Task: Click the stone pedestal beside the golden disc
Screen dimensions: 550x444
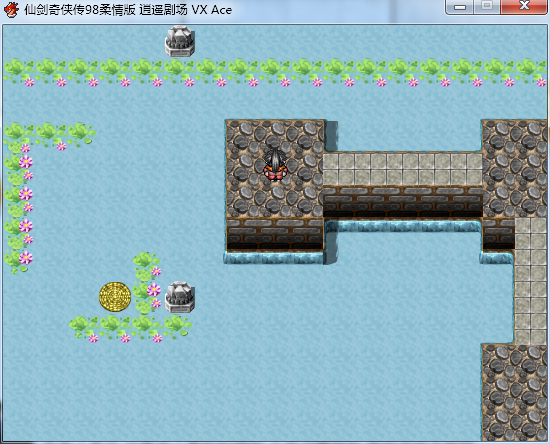Action: tap(180, 297)
